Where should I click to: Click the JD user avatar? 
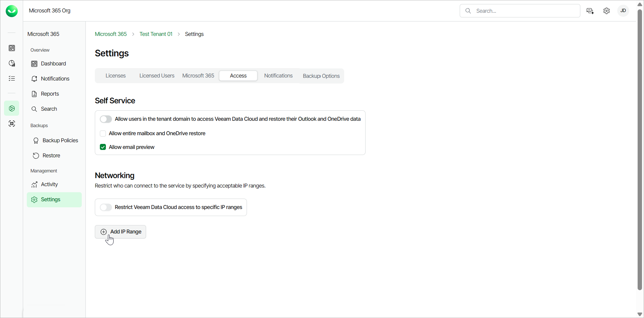(623, 11)
